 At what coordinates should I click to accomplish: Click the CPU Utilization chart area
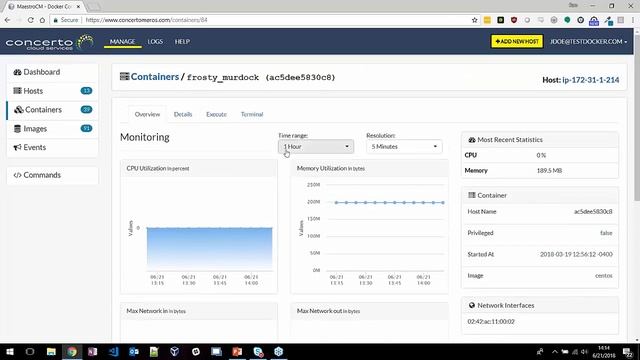[209, 249]
